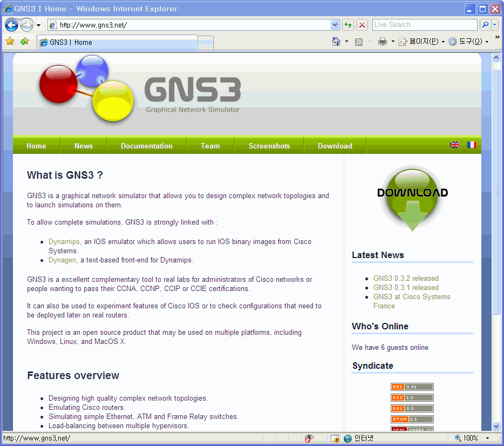The width and height of the screenshot is (504, 446).
Task: Click the page scrollbar down arrow
Action: pos(496,427)
